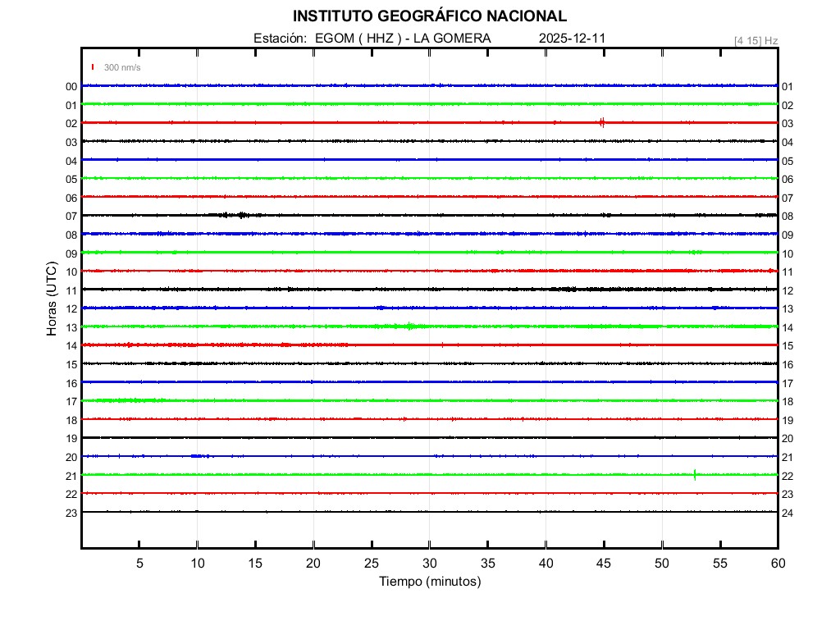This screenshot has width=840, height=630.
Task: Click the seismic spike on the red 02 hour trace
Action: click(x=602, y=123)
